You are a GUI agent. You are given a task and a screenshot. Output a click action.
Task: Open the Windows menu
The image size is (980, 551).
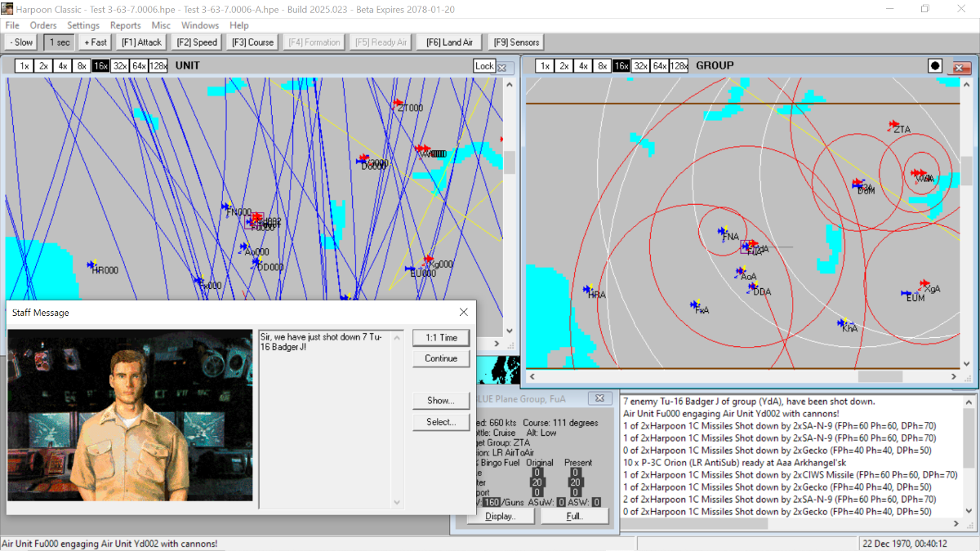pyautogui.click(x=199, y=25)
